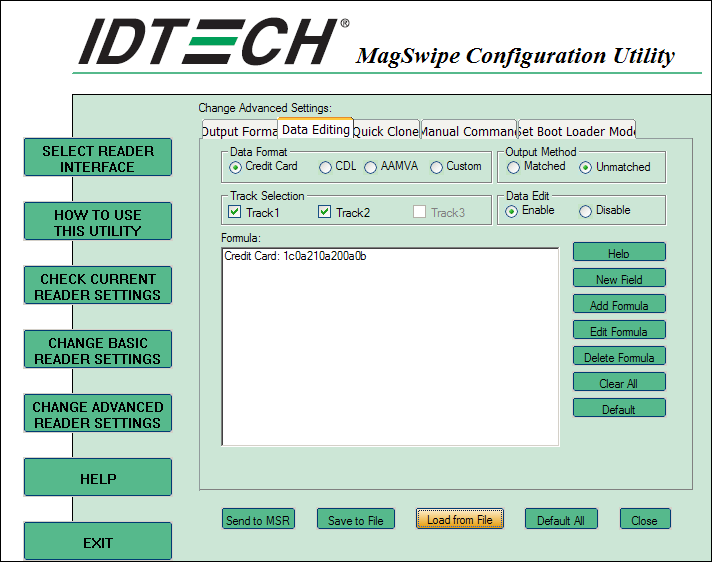Click the Default formula button

click(619, 408)
